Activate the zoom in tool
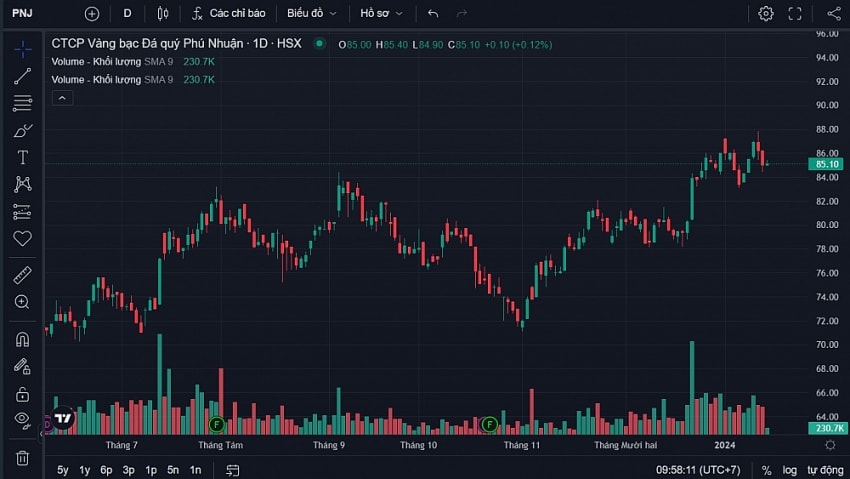 click(x=22, y=302)
